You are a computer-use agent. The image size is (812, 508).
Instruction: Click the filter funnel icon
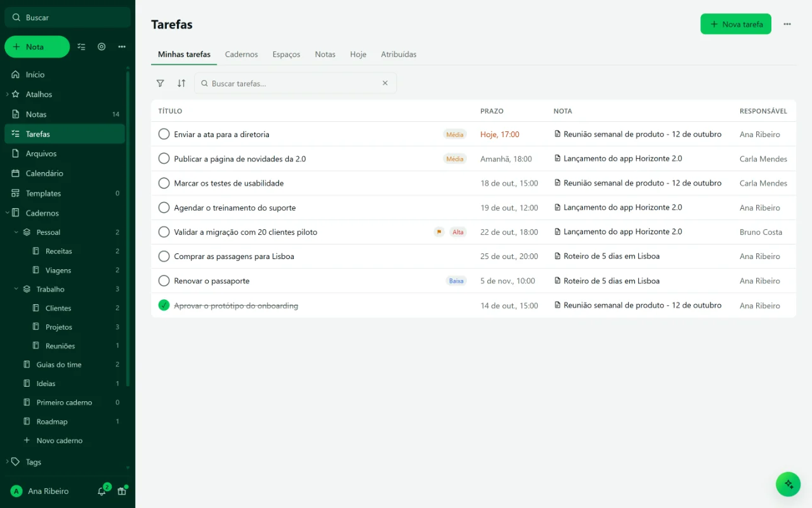160,83
